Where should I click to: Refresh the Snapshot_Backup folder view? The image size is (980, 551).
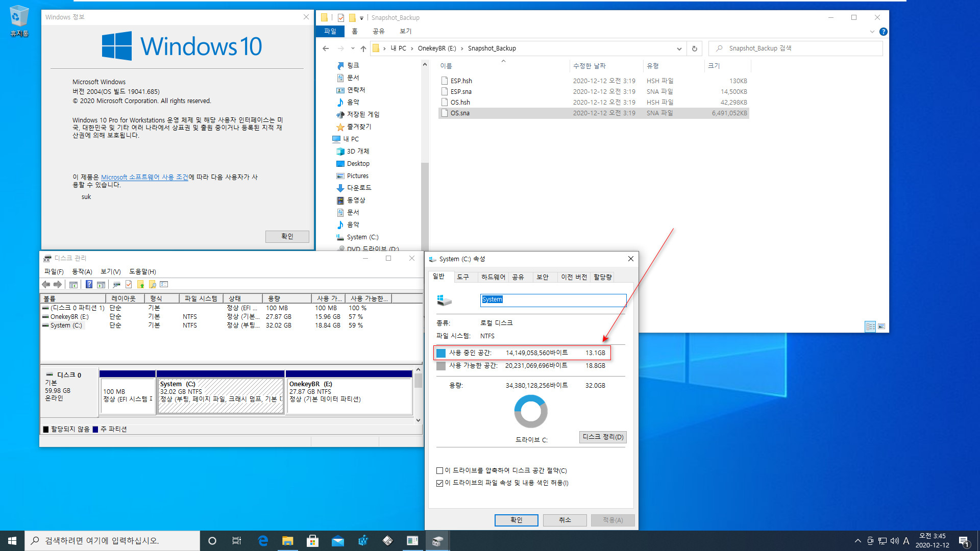[x=694, y=48]
